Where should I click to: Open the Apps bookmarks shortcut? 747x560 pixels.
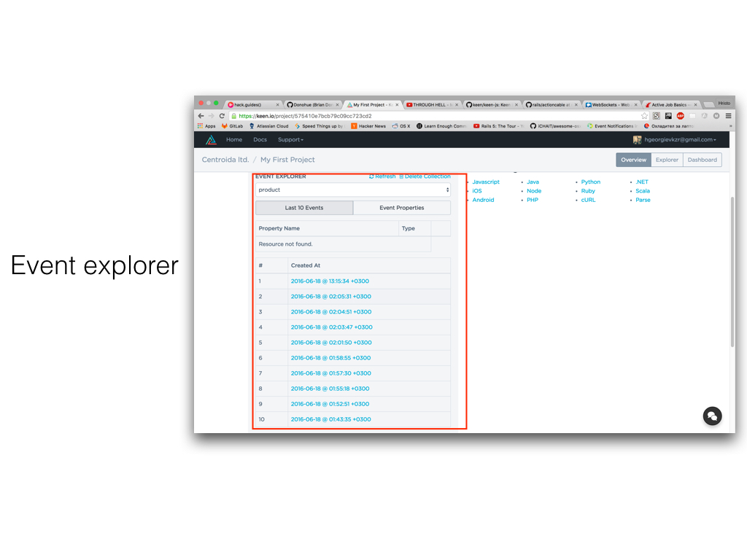click(x=206, y=126)
